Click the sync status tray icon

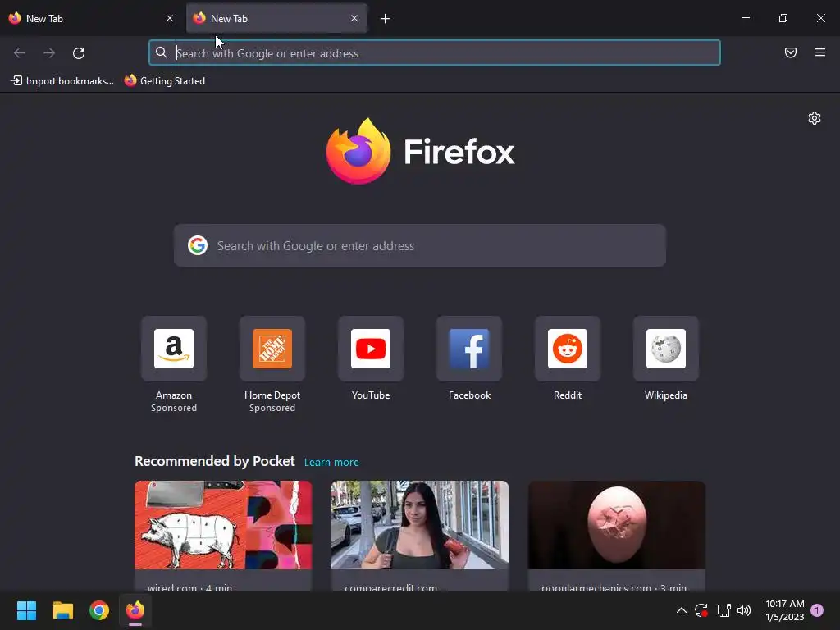(701, 610)
